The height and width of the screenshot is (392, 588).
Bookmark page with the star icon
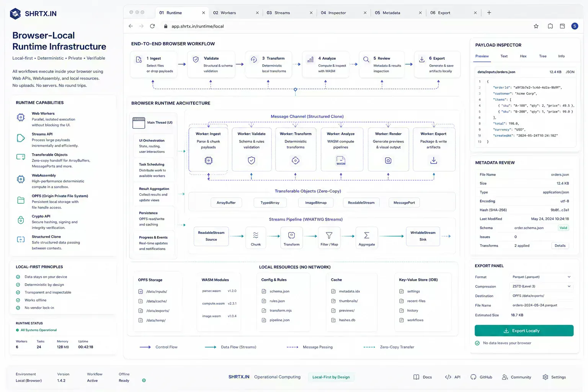(536, 26)
